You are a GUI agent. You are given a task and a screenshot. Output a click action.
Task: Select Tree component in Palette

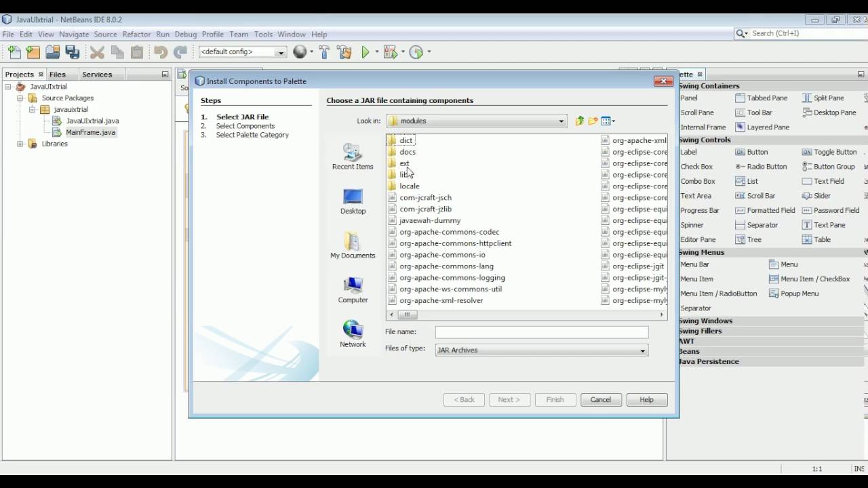point(749,240)
